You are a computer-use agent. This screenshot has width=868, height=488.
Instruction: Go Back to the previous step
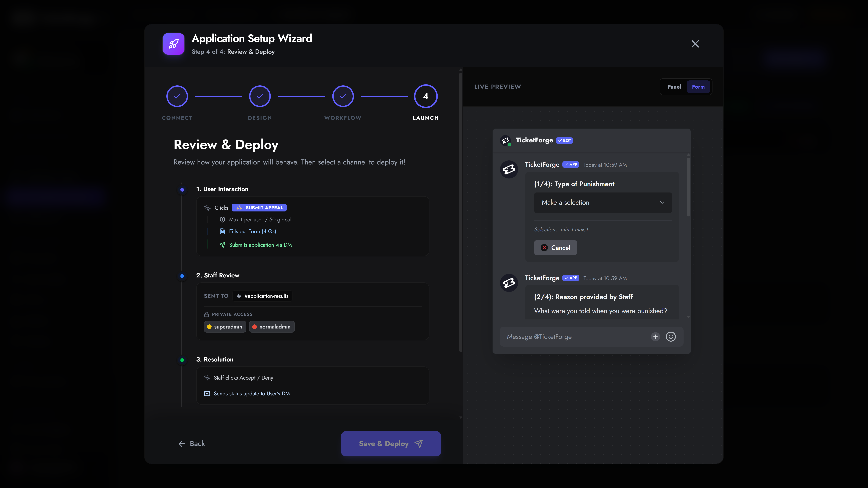191,444
